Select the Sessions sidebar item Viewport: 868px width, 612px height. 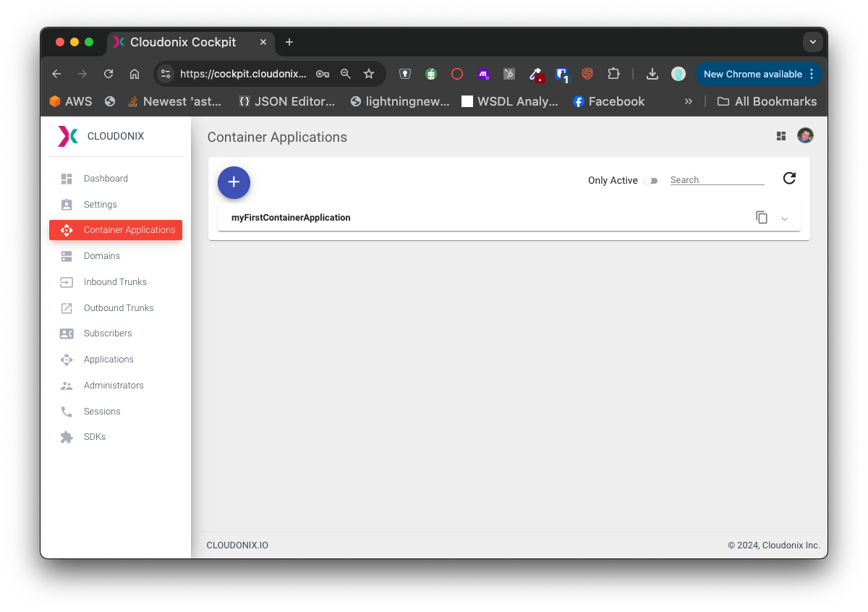pyautogui.click(x=102, y=412)
